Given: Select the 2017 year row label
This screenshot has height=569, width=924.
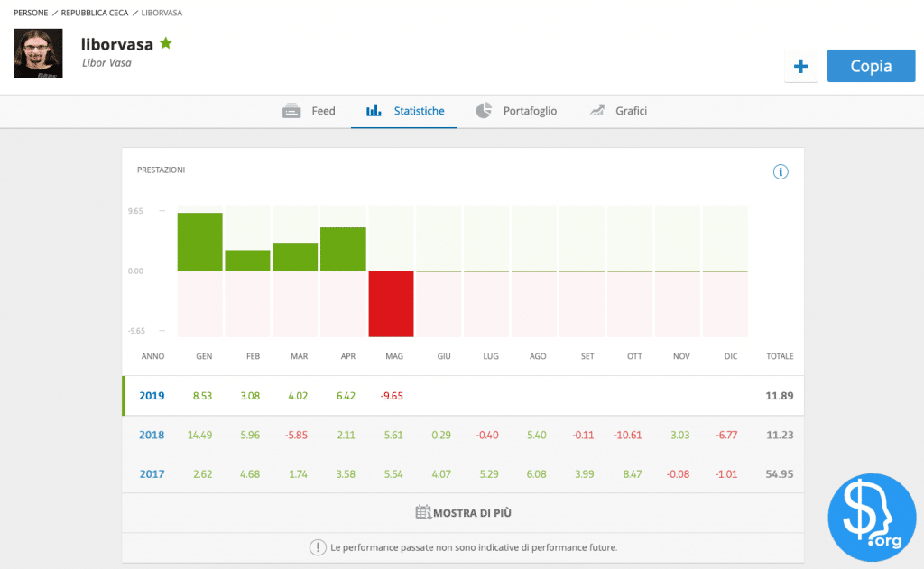Looking at the screenshot, I should tap(152, 473).
